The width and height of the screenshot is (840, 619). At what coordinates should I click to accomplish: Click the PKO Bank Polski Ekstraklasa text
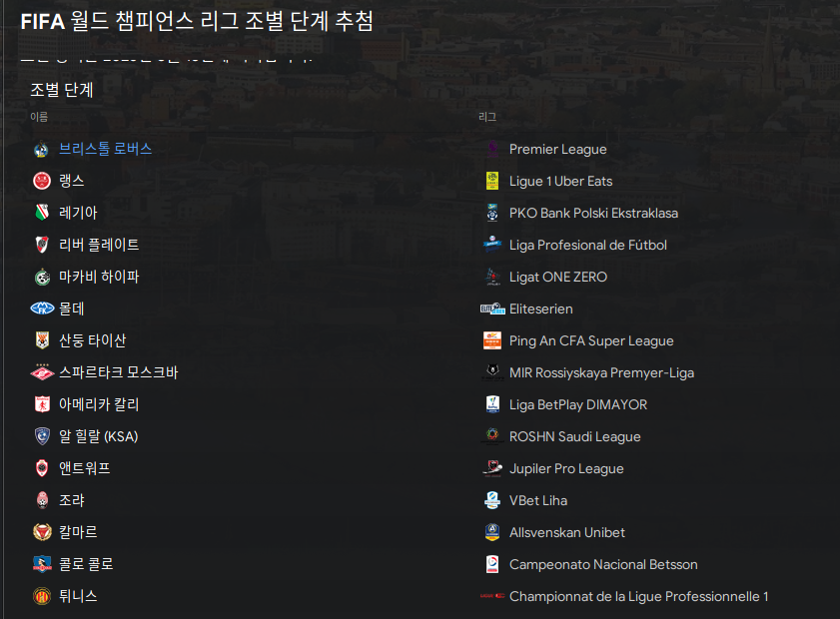pyautogui.click(x=593, y=213)
